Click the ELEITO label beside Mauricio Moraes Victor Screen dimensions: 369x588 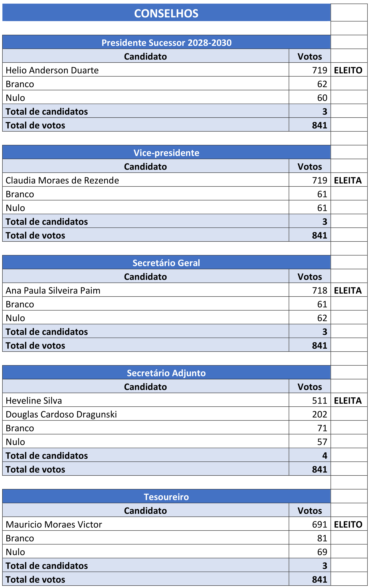(348, 525)
